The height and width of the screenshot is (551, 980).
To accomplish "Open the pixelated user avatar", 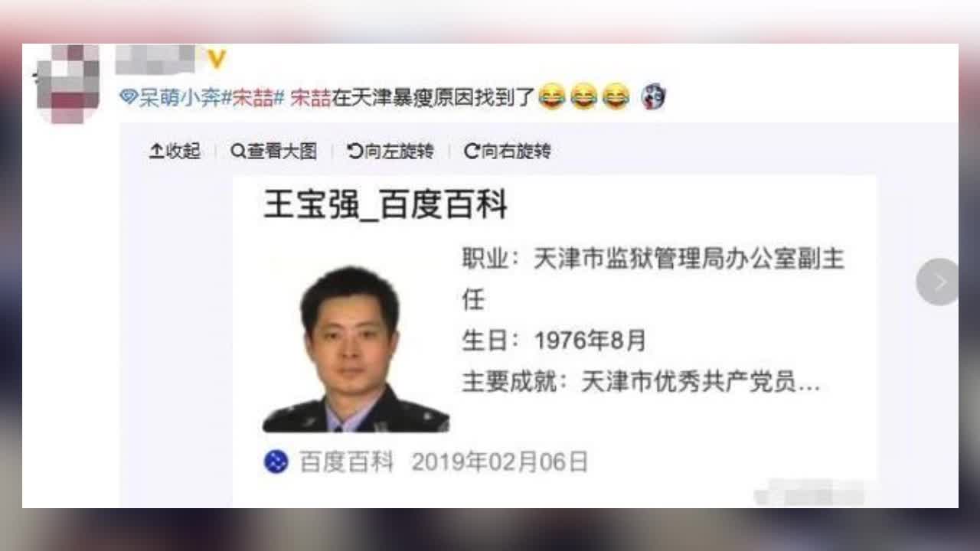I will (67, 83).
